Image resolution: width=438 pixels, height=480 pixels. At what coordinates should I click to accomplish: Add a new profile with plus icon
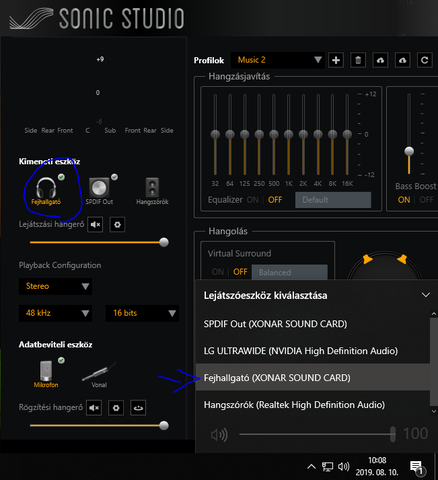[x=336, y=60]
